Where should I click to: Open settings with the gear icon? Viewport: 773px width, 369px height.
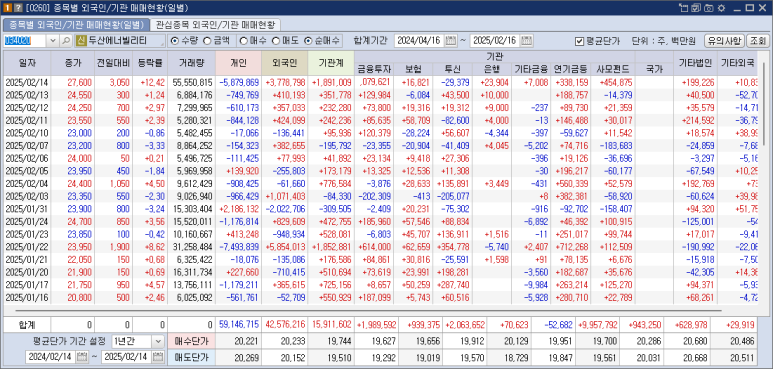click(722, 8)
